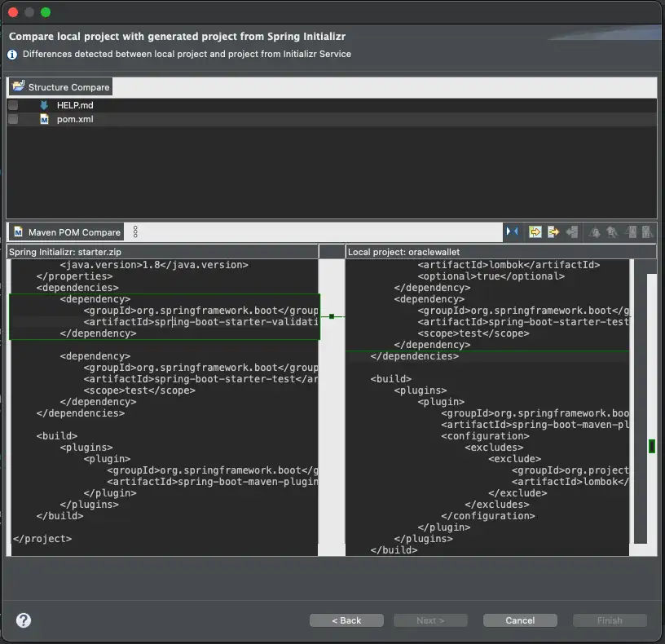Cancel the comparison wizard
The width and height of the screenshot is (665, 644).
click(x=520, y=620)
